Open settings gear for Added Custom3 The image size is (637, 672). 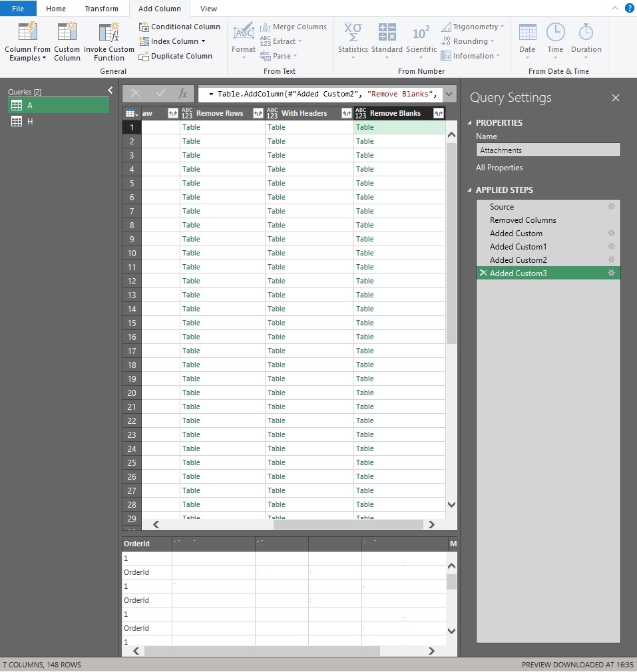click(611, 273)
